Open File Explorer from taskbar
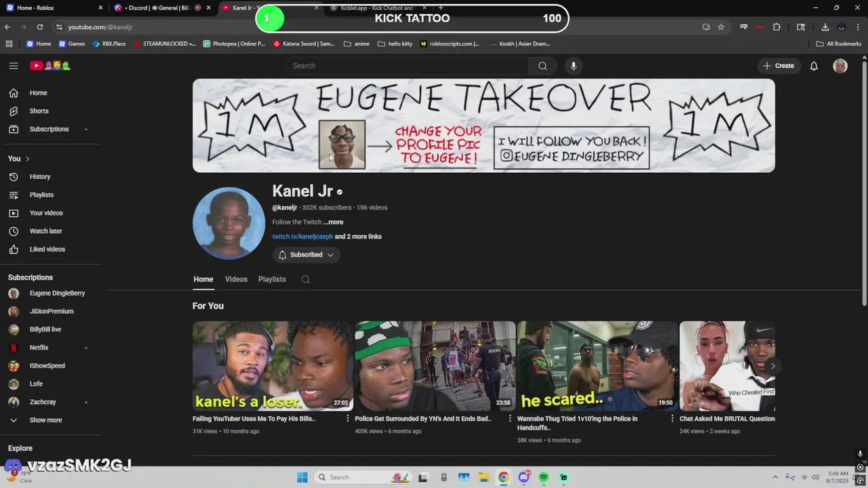 click(484, 477)
